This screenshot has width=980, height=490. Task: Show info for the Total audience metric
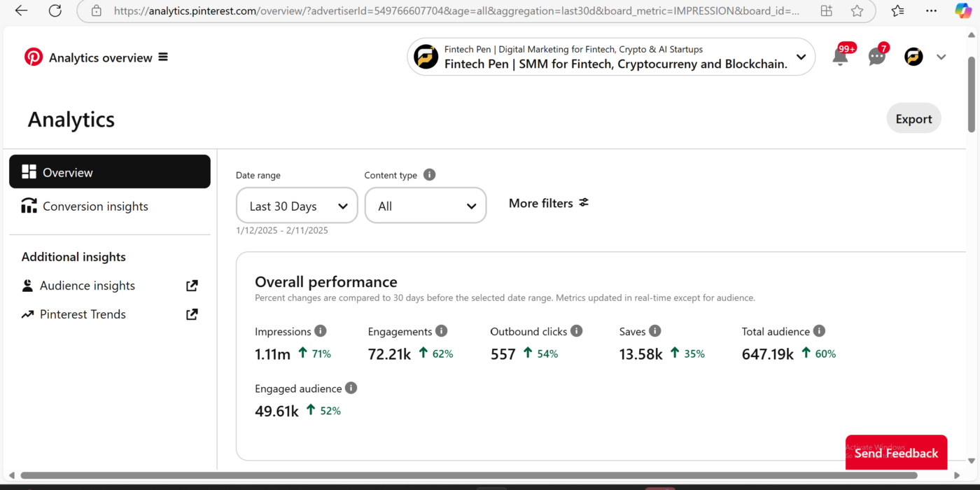click(x=819, y=331)
